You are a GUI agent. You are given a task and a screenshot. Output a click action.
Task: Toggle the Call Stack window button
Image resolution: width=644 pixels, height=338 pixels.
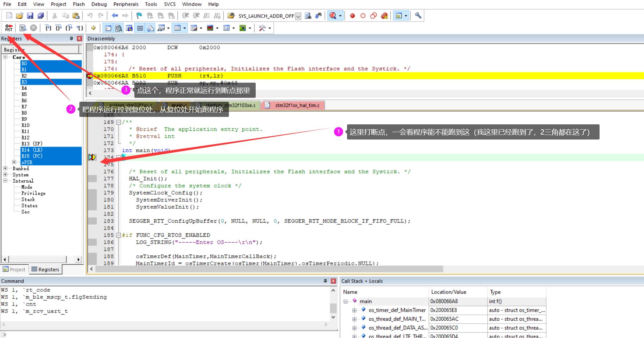click(x=151, y=28)
